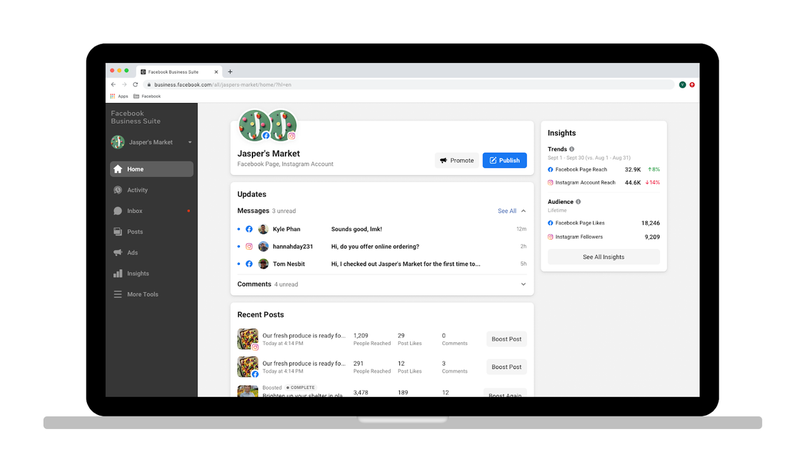The image size is (800, 472).
Task: Click the Comments 4 unread heading
Action: pyautogui.click(x=267, y=284)
